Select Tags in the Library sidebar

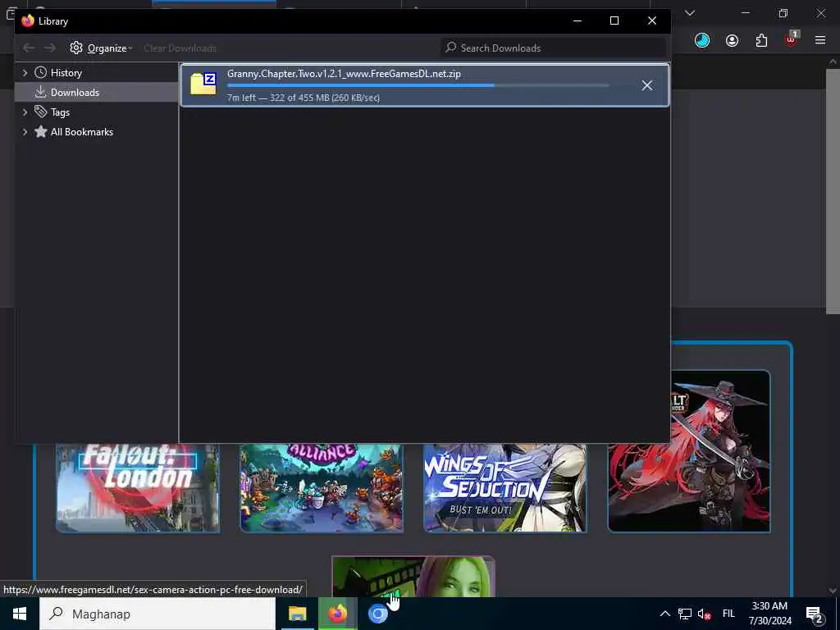click(x=60, y=112)
